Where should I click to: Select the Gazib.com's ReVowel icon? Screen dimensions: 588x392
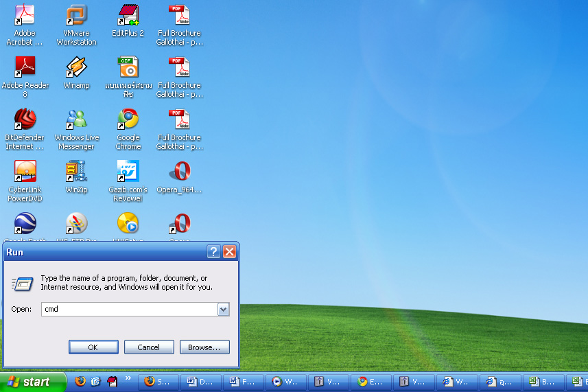(x=128, y=181)
